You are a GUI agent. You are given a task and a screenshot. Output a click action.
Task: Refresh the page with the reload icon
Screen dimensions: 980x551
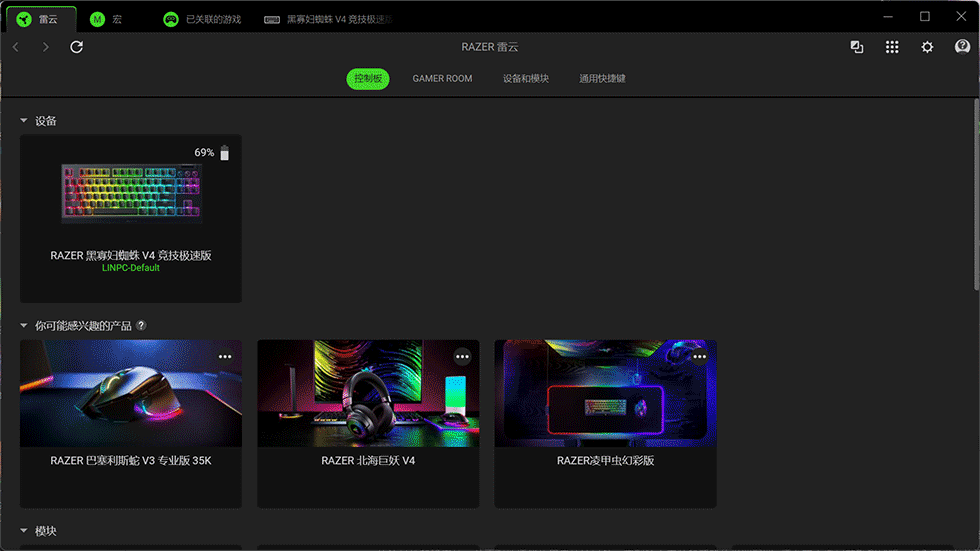coord(76,47)
